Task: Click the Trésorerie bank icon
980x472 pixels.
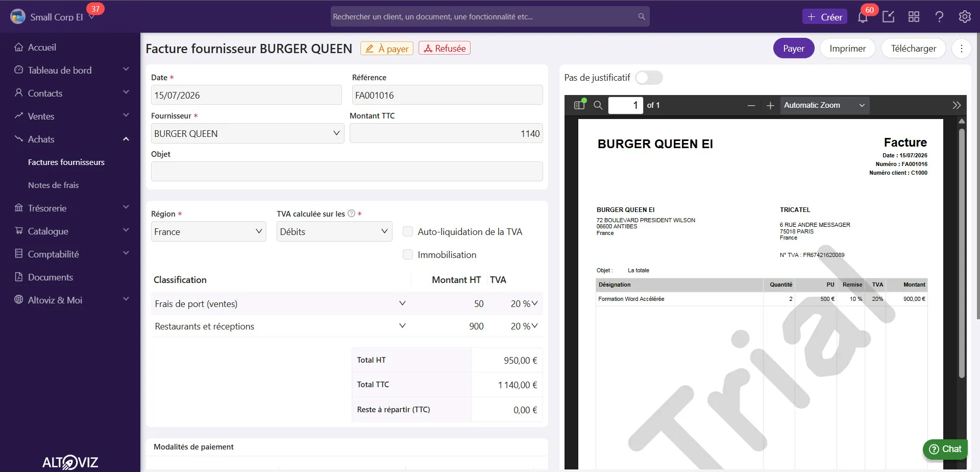Action: pos(19,208)
